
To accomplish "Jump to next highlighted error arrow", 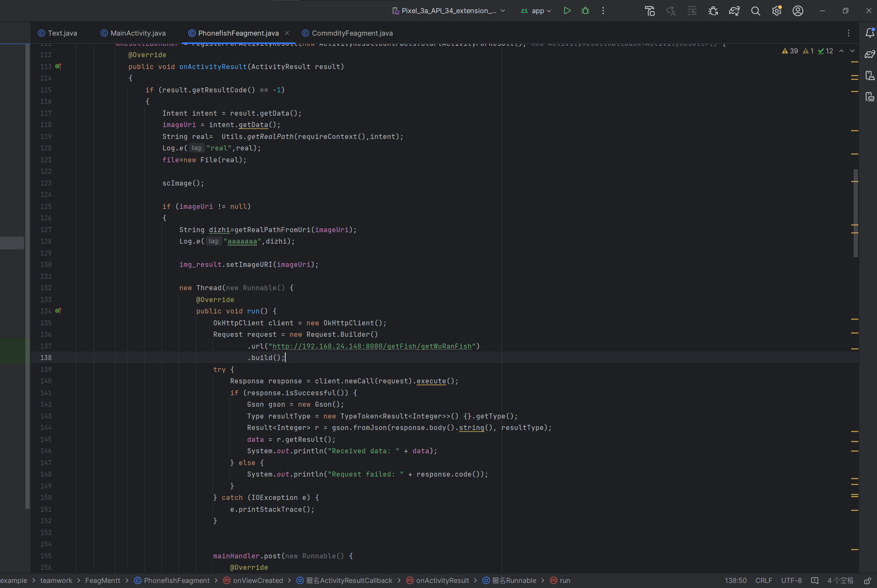I will pyautogui.click(x=852, y=51).
